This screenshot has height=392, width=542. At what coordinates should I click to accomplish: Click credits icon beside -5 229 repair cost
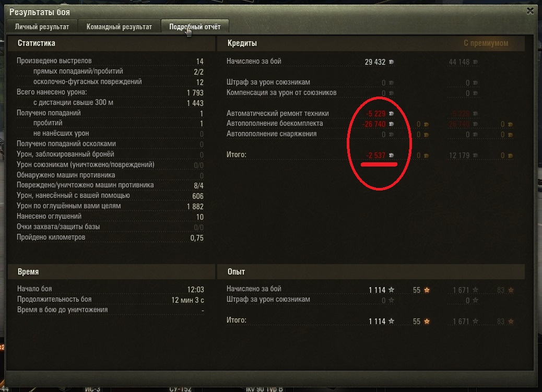point(391,113)
